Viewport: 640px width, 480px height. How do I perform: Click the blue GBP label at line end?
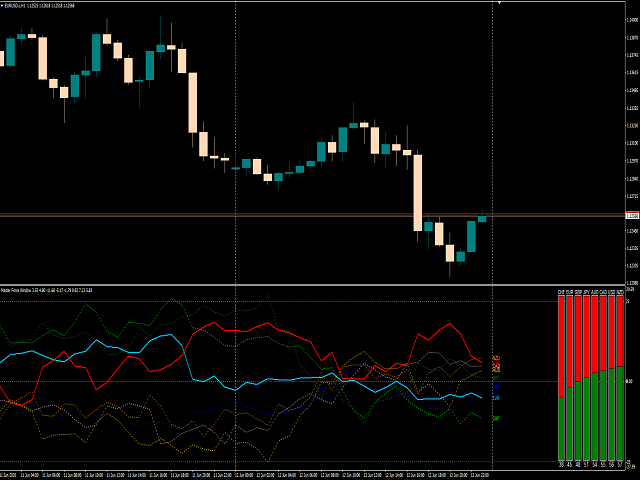pyautogui.click(x=496, y=387)
